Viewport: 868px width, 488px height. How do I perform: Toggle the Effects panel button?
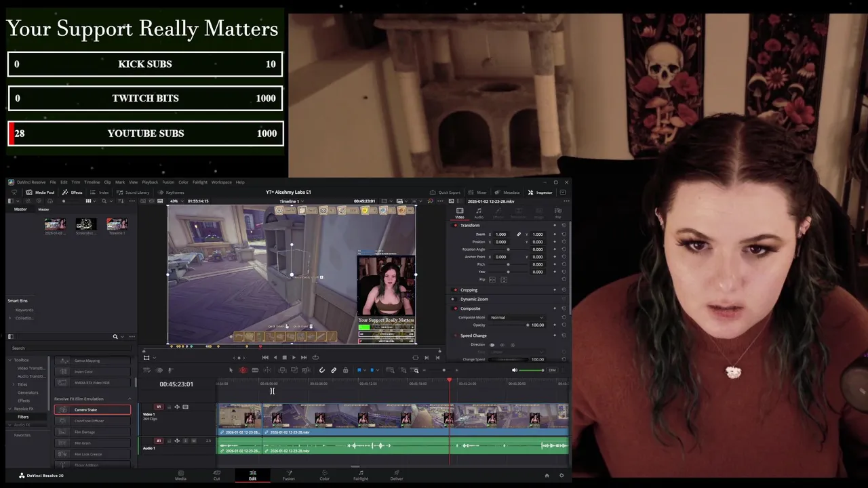coord(73,192)
